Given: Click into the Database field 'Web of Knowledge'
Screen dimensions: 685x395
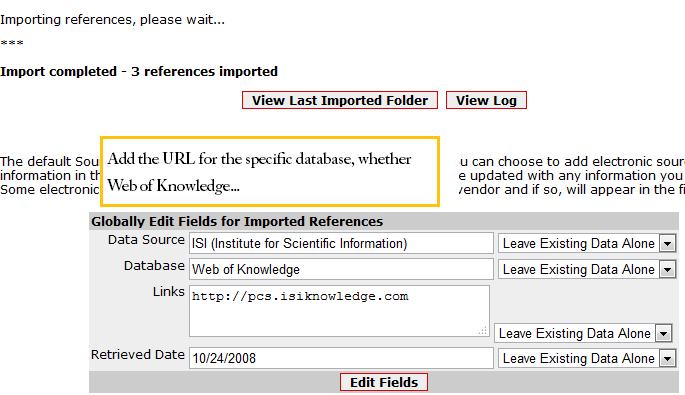Looking at the screenshot, I should click(341, 270).
